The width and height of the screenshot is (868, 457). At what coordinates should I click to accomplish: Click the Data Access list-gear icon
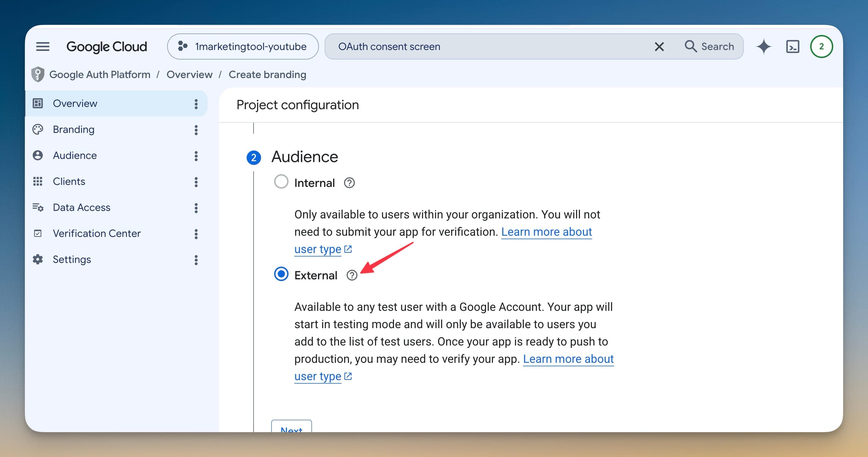38,207
